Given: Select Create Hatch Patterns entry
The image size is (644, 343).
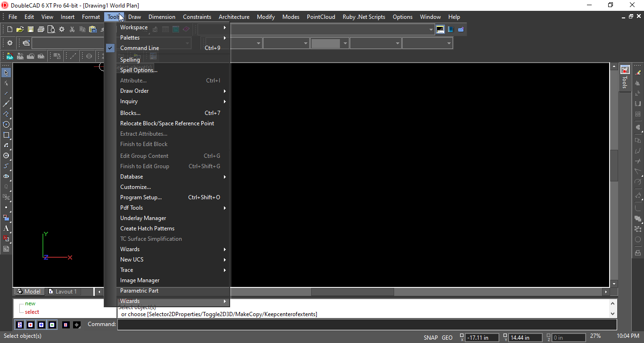Looking at the screenshot, I should click(167, 229).
